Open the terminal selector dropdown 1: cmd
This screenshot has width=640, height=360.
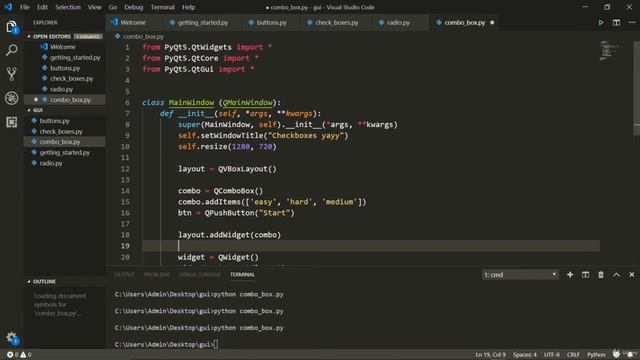click(x=520, y=275)
